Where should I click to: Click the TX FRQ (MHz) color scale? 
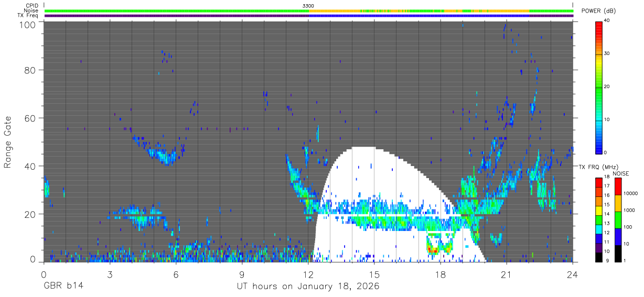point(599,219)
